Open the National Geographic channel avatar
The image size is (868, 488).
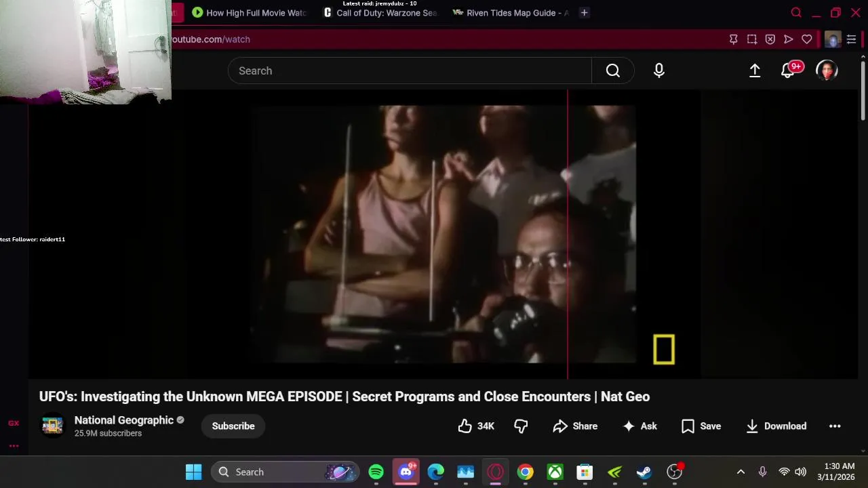52,426
